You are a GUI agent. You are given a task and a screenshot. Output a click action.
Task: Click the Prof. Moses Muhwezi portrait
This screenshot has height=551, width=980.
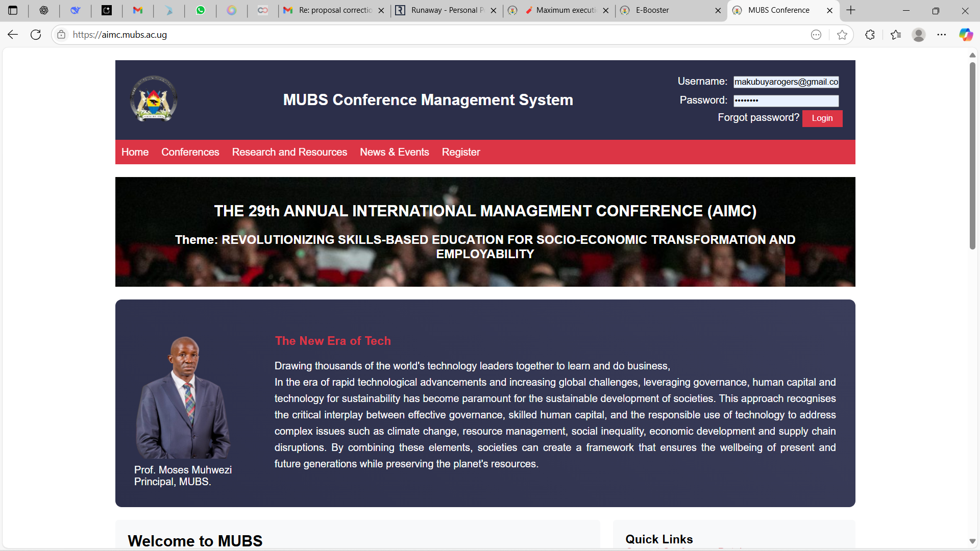click(x=182, y=397)
